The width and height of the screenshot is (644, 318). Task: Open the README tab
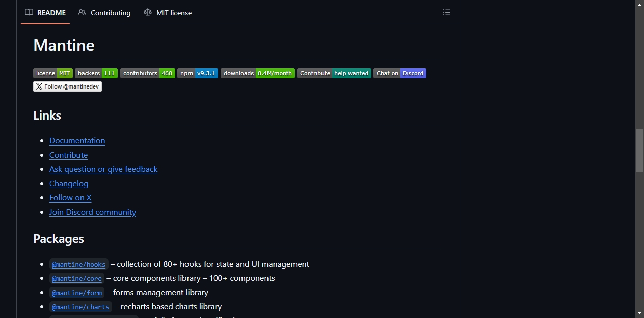45,13
